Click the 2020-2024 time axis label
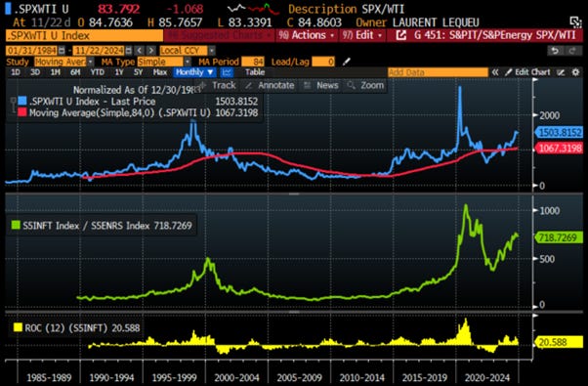 point(486,377)
